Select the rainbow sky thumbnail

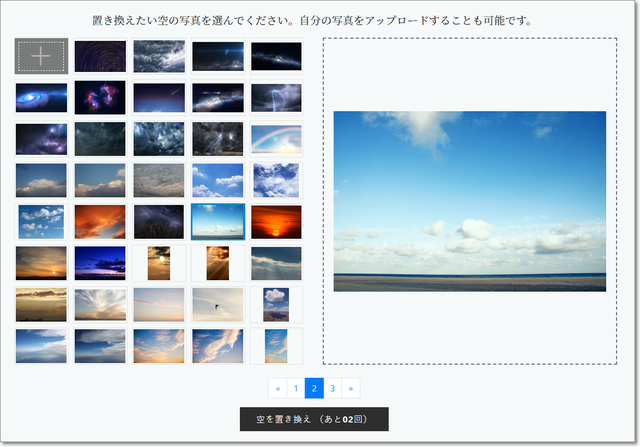point(276,139)
